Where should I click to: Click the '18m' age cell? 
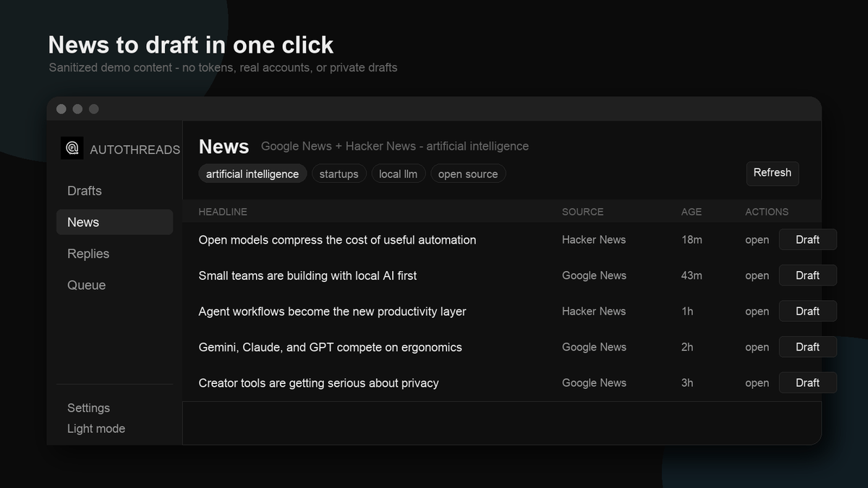tap(692, 240)
